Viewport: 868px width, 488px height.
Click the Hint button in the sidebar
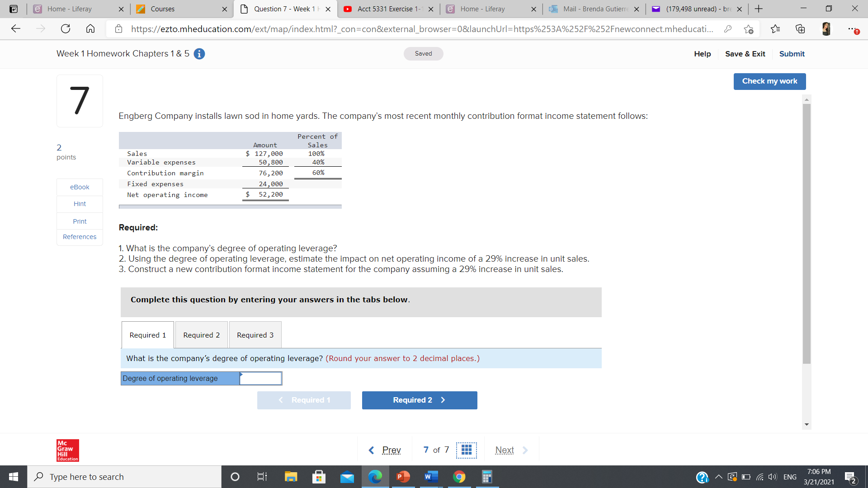point(80,203)
